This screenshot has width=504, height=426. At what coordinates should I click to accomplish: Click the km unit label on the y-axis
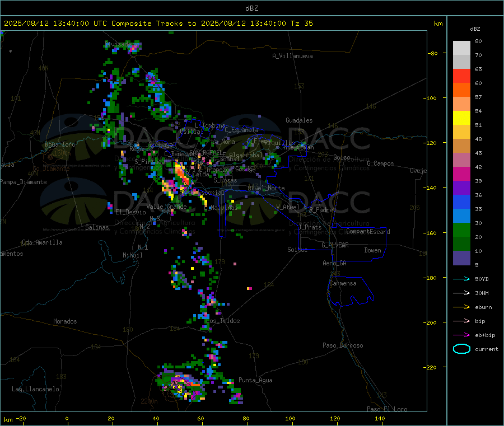(x=438, y=24)
